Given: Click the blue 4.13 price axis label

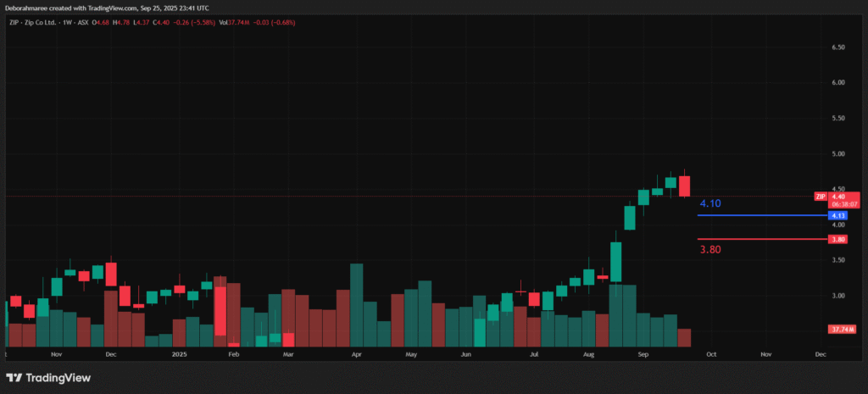Looking at the screenshot, I should click(838, 216).
